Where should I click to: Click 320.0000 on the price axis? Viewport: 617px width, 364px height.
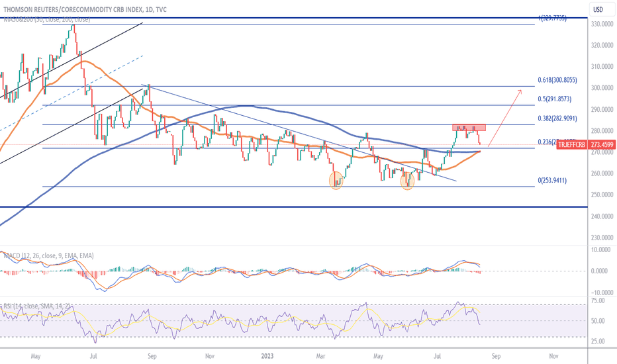(x=602, y=45)
